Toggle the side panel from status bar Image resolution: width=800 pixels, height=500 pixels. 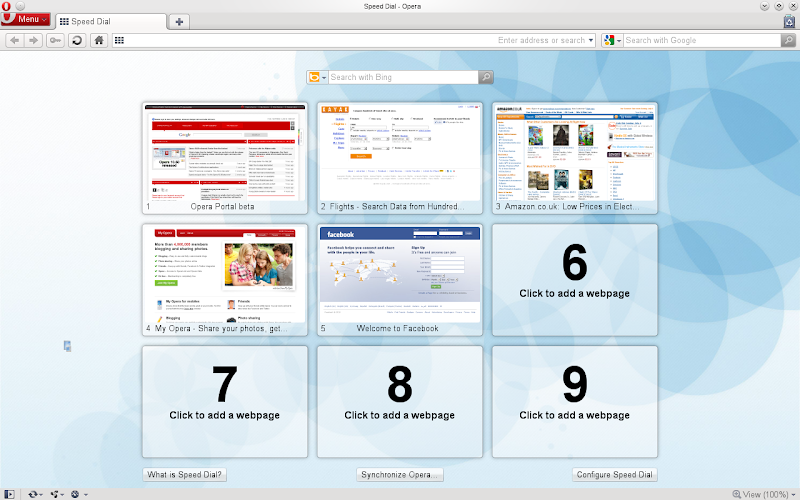pos(9,494)
